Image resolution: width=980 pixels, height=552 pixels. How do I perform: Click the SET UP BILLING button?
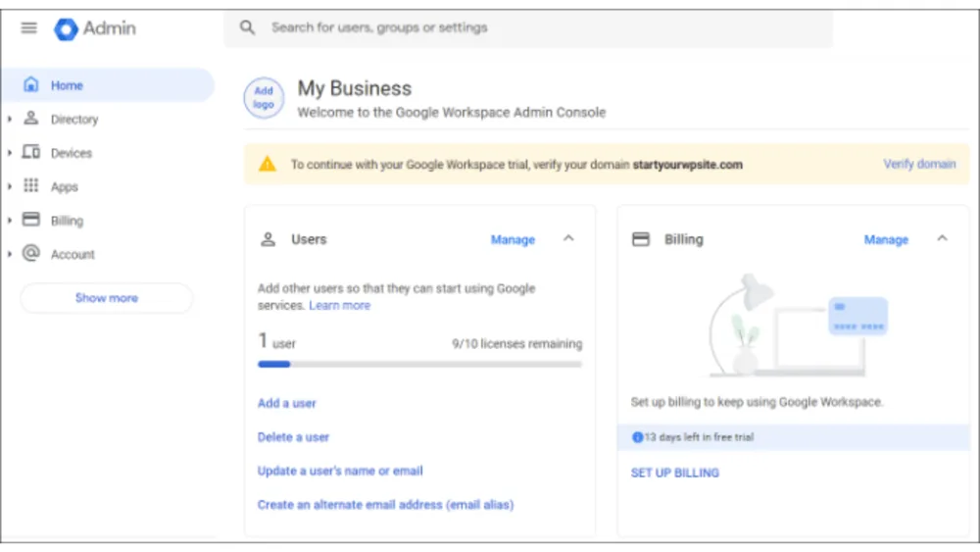675,473
